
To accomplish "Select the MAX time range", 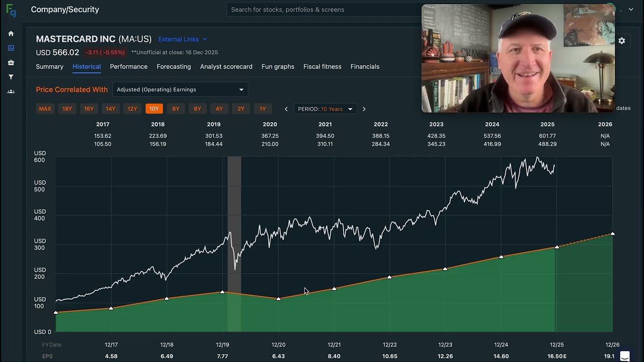I will pyautogui.click(x=45, y=109).
